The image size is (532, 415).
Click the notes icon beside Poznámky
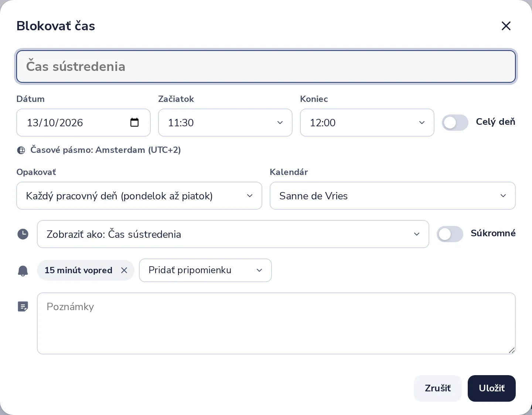click(x=23, y=306)
